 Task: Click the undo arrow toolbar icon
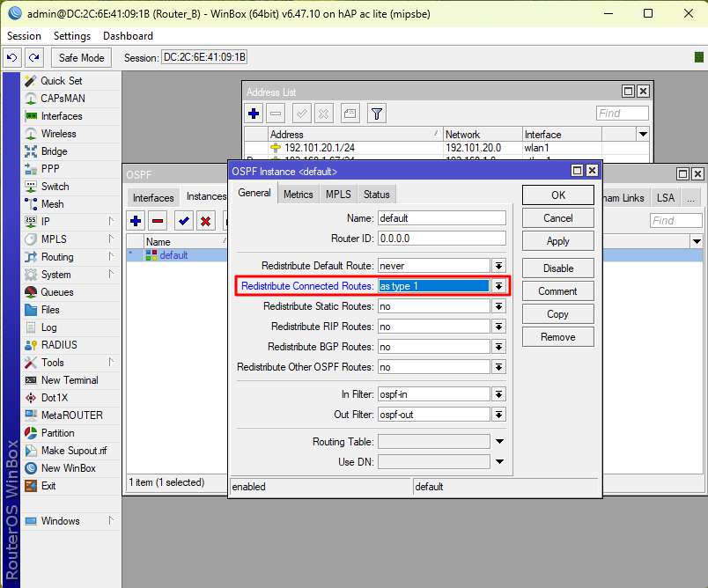tap(12, 57)
